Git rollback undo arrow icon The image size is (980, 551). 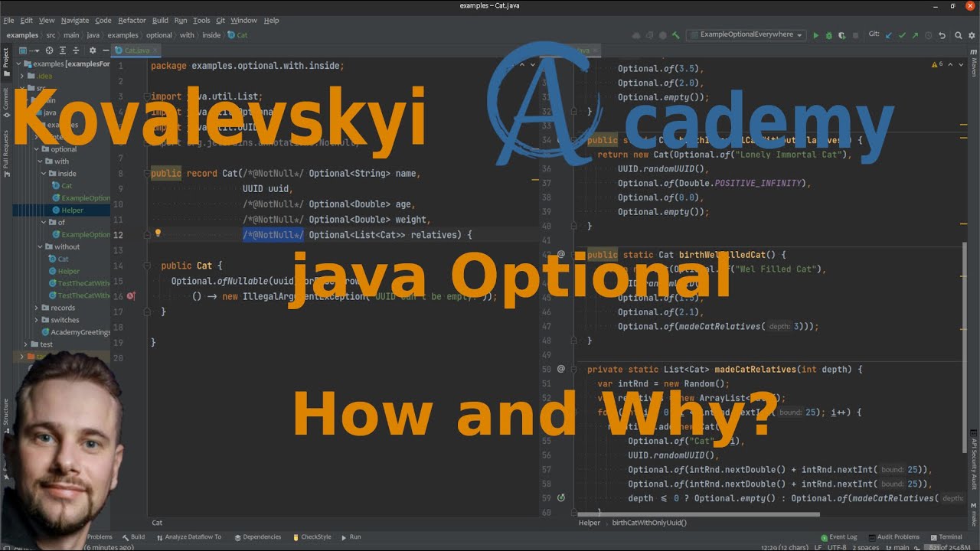click(942, 35)
